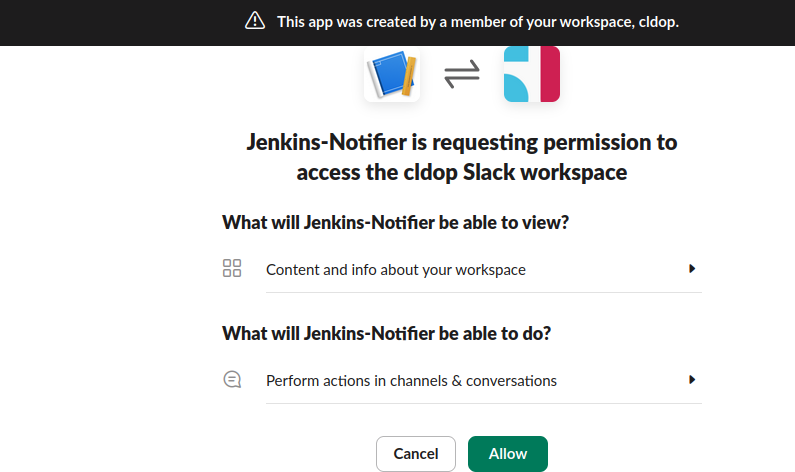
Task: Click the 'be able to do?' heading
Action: tap(386, 334)
